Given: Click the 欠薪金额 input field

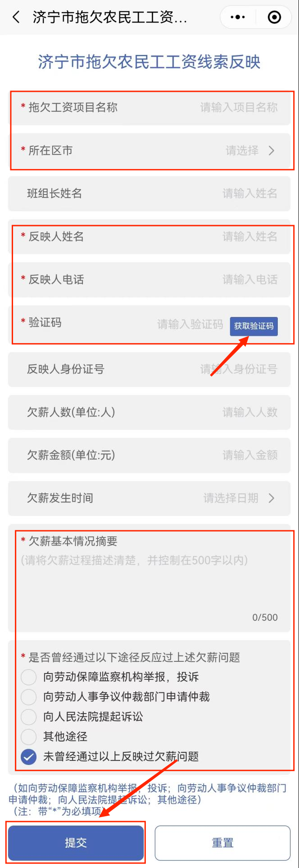Looking at the screenshot, I should (x=149, y=455).
